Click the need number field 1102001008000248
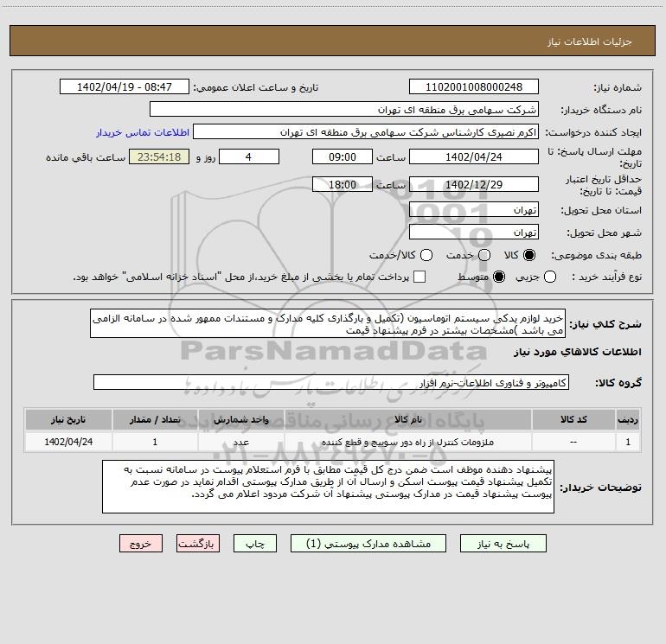The height and width of the screenshot is (644, 666). tap(474, 86)
